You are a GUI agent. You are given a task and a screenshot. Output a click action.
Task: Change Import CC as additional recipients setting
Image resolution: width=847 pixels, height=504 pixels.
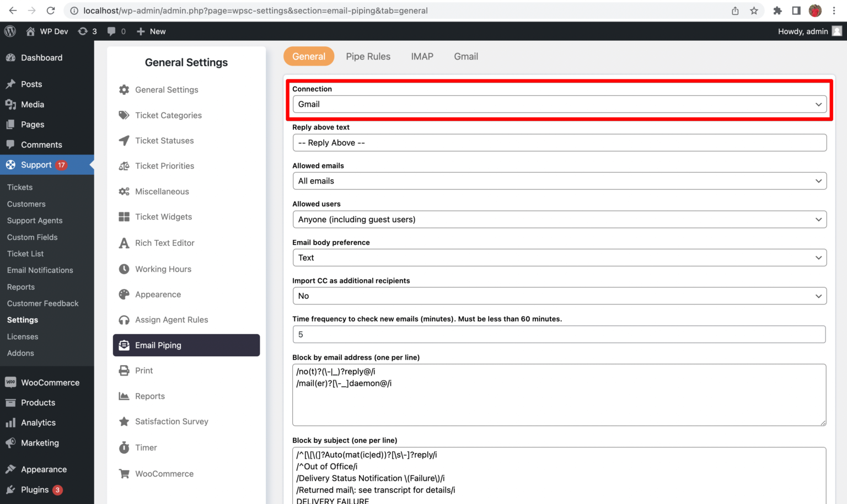[559, 296]
